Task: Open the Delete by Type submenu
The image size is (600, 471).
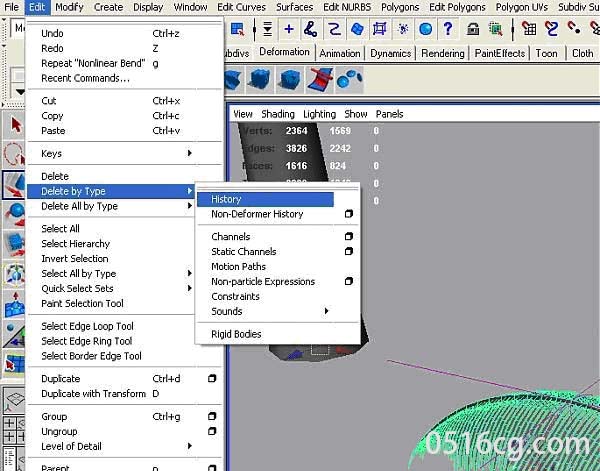Action: pos(111,191)
